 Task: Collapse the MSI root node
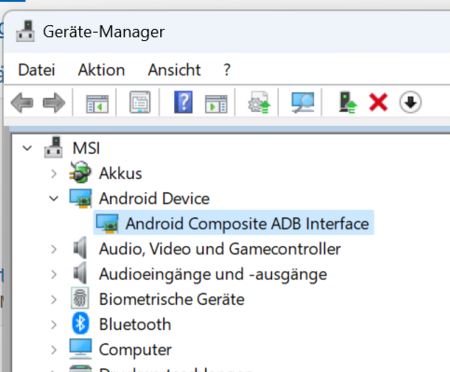click(x=27, y=148)
